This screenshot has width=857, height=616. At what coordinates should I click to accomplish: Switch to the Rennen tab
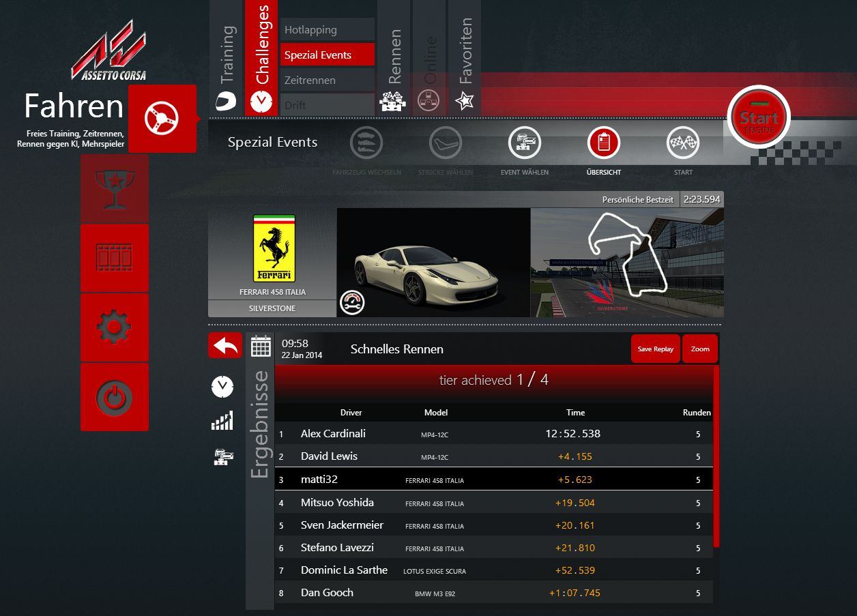point(394,58)
